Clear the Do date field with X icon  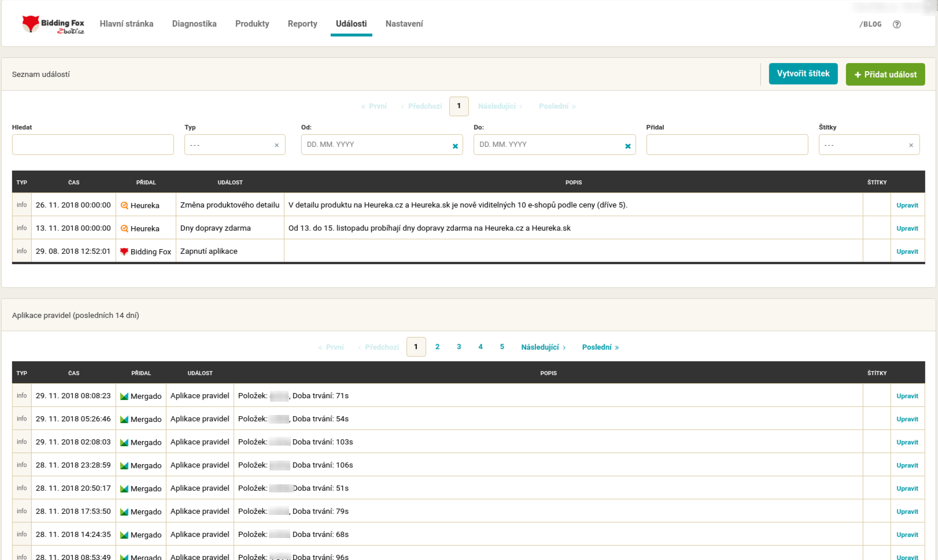click(627, 146)
